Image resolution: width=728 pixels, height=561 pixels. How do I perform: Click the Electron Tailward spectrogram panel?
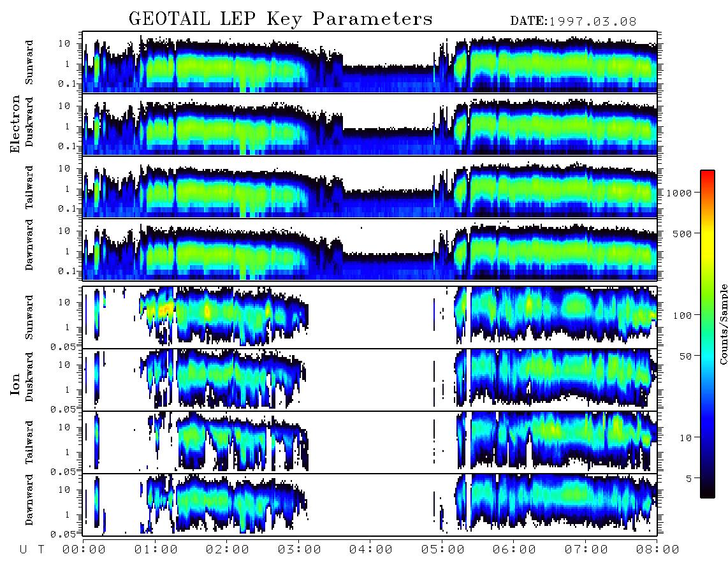click(370, 187)
